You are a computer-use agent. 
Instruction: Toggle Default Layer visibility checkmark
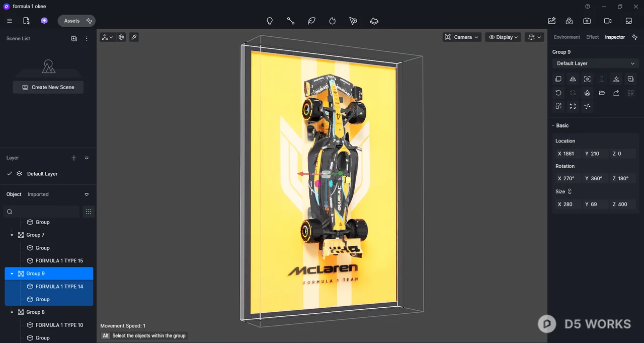pos(9,174)
